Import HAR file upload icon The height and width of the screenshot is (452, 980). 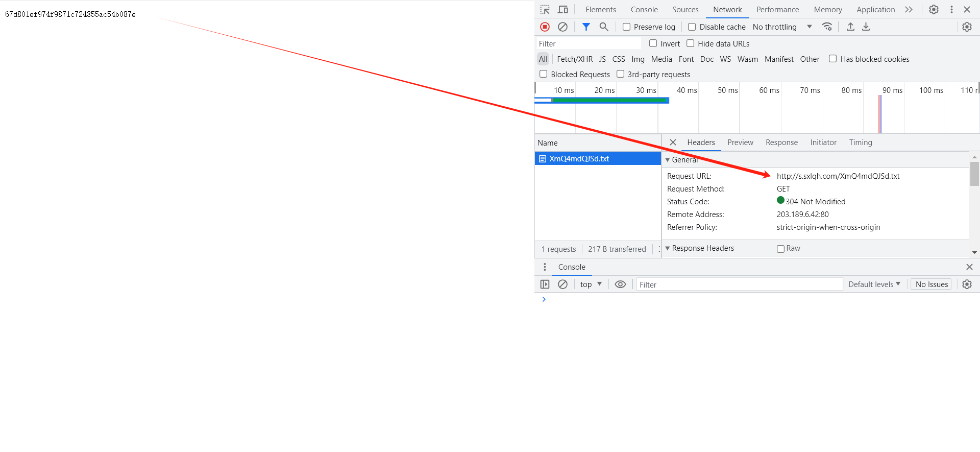(x=850, y=27)
